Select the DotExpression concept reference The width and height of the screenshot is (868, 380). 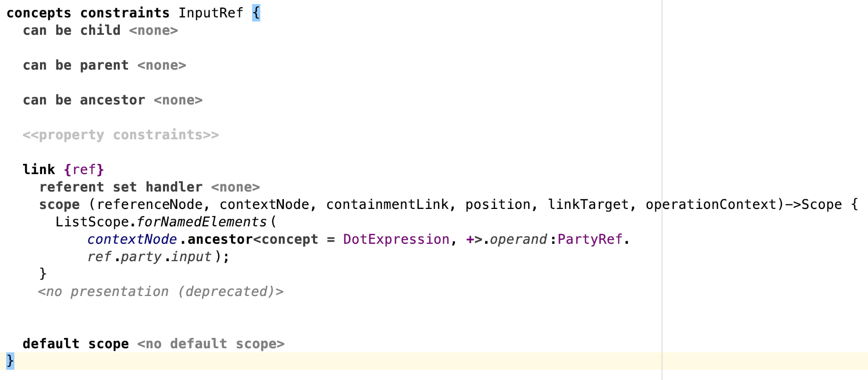396,240
